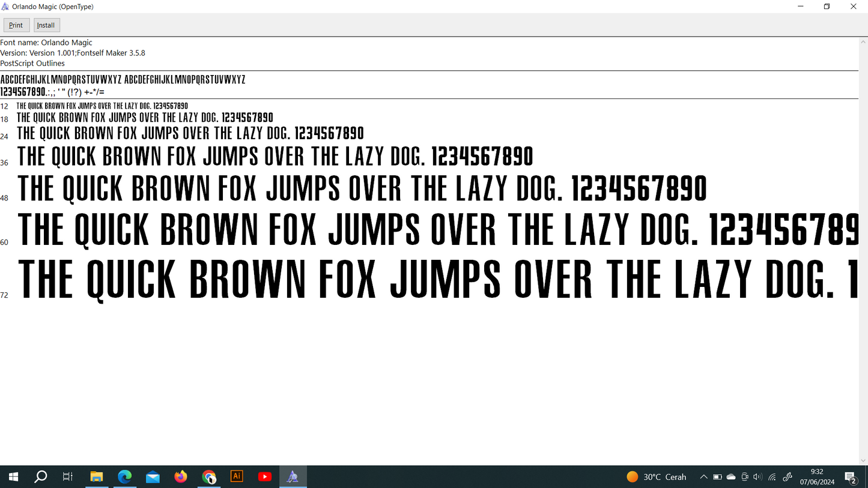
Task: Open the weather widget showing 30°C Cerah
Action: [x=657, y=477]
